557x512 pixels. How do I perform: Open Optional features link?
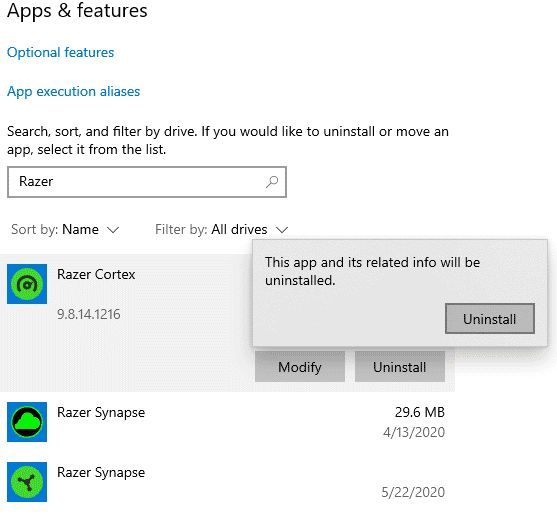coord(60,53)
